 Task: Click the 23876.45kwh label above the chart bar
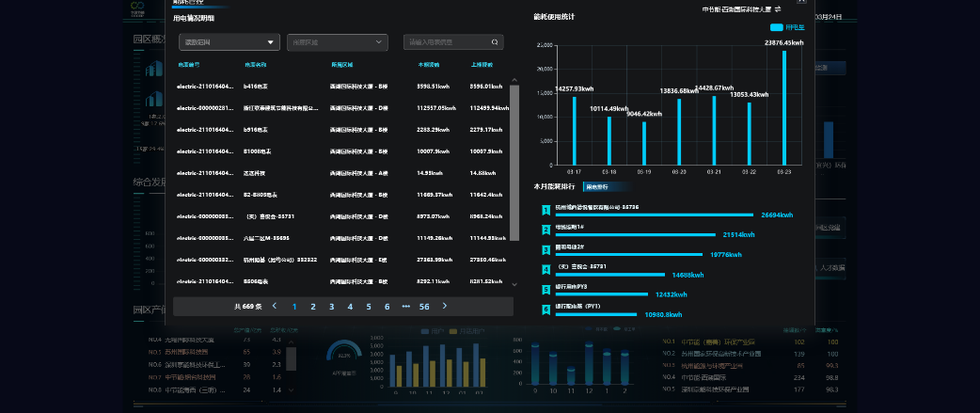click(x=783, y=42)
